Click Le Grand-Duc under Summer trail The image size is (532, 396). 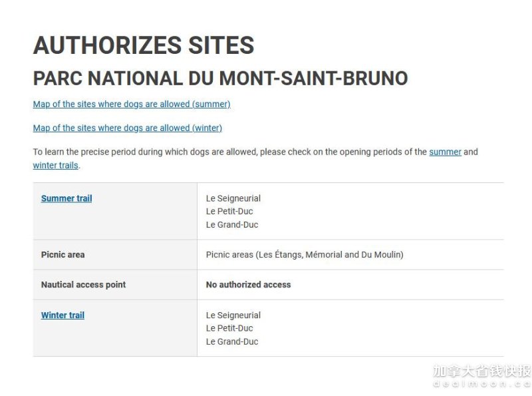point(232,225)
